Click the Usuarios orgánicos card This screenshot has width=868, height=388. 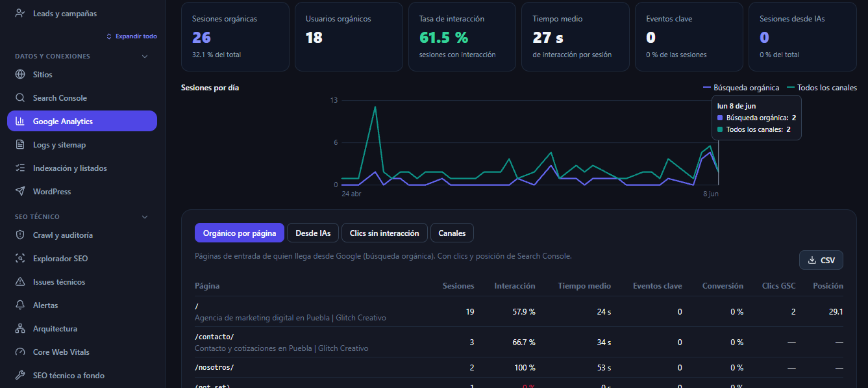349,36
